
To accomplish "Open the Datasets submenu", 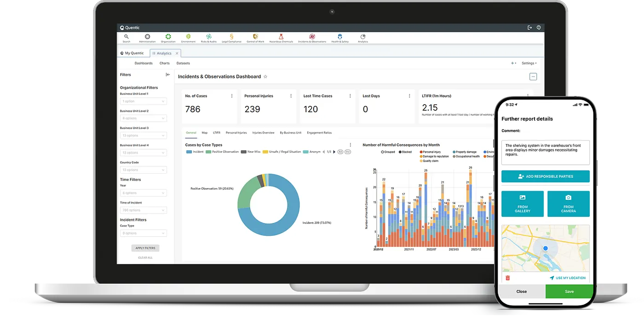I will click(183, 63).
